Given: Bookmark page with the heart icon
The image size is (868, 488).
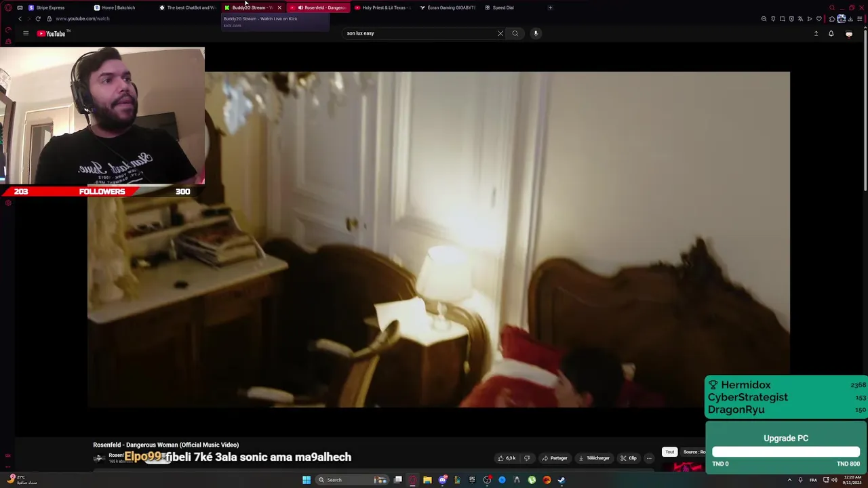Looking at the screenshot, I should (818, 18).
